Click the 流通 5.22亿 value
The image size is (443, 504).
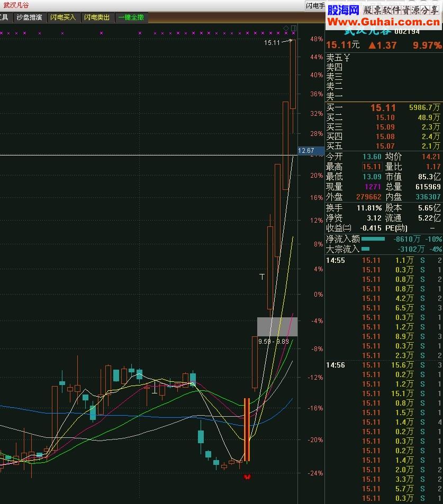[x=429, y=218]
